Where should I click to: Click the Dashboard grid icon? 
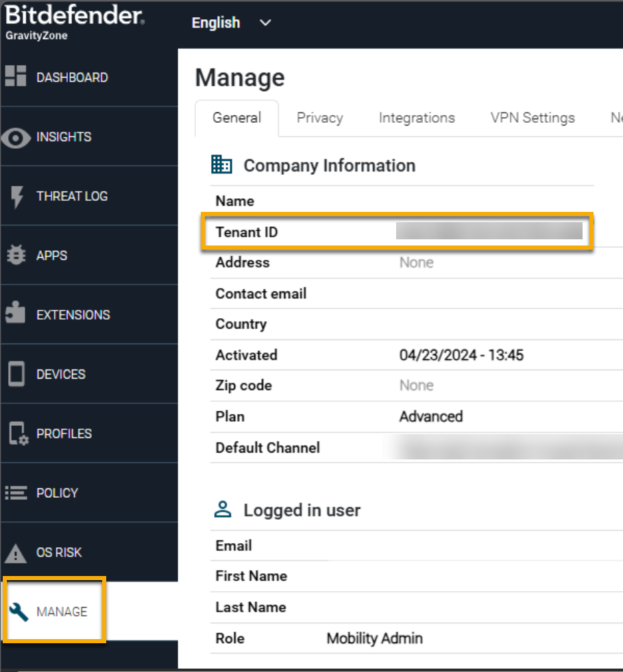pyautogui.click(x=16, y=76)
